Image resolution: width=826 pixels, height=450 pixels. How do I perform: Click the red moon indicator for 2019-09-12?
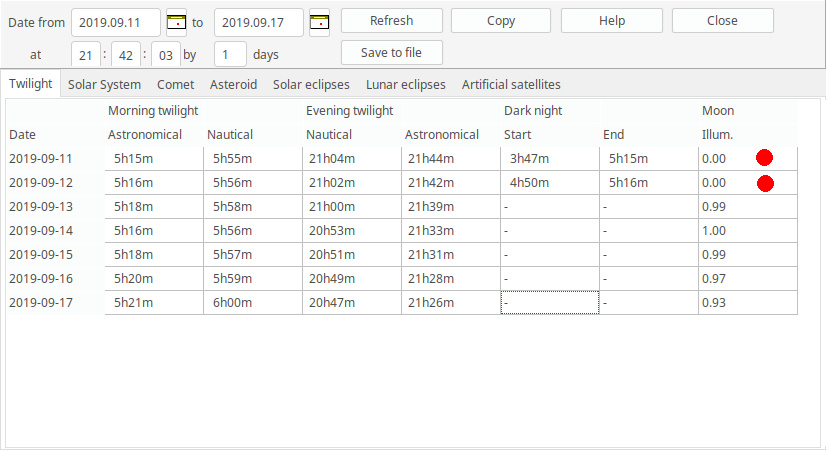pos(765,183)
